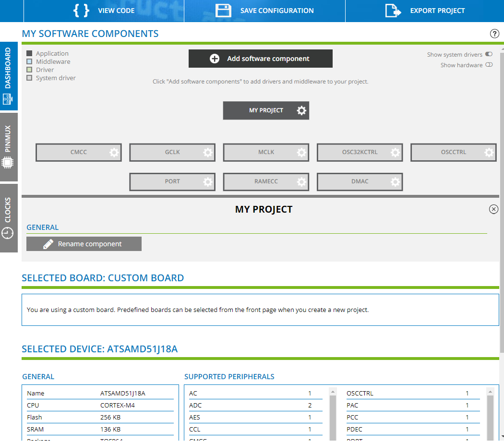Image resolution: width=504 pixels, height=443 pixels.
Task: Open the help question mark icon
Action: pos(494,34)
